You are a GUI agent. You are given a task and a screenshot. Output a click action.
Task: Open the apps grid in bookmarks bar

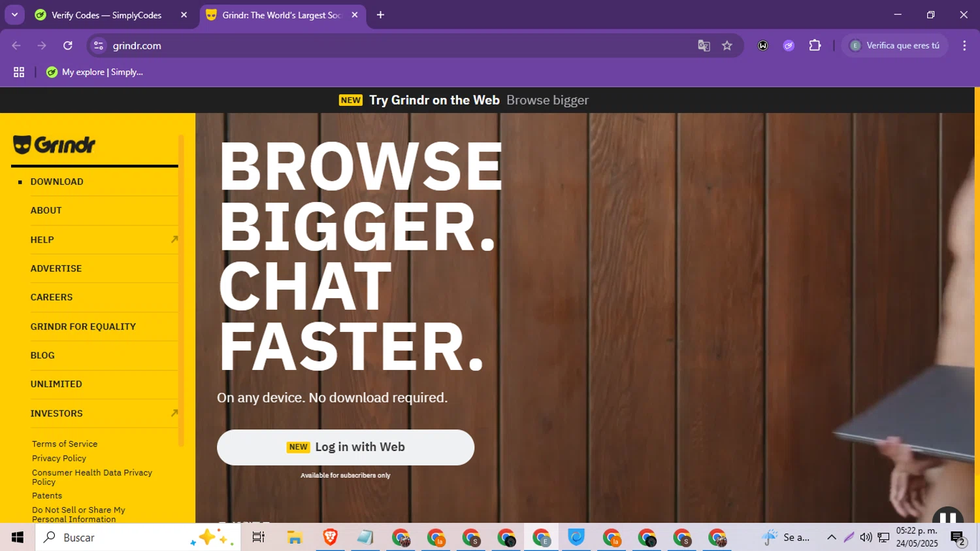pos(19,73)
